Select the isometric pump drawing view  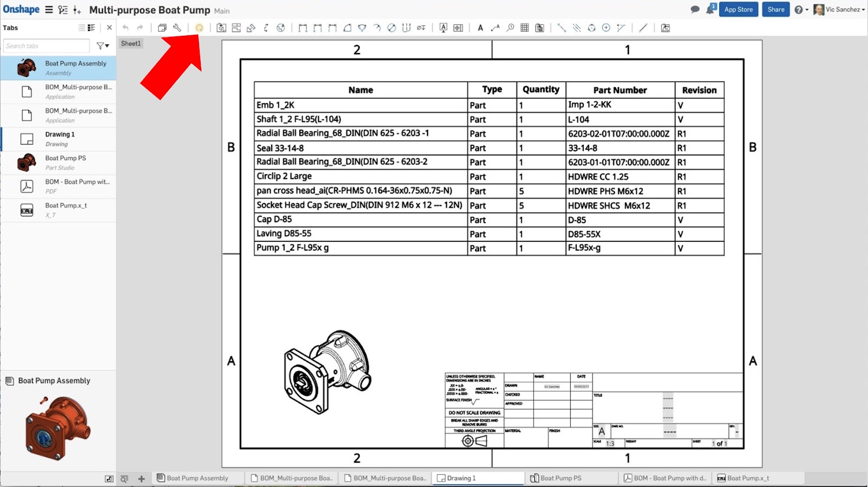click(328, 371)
